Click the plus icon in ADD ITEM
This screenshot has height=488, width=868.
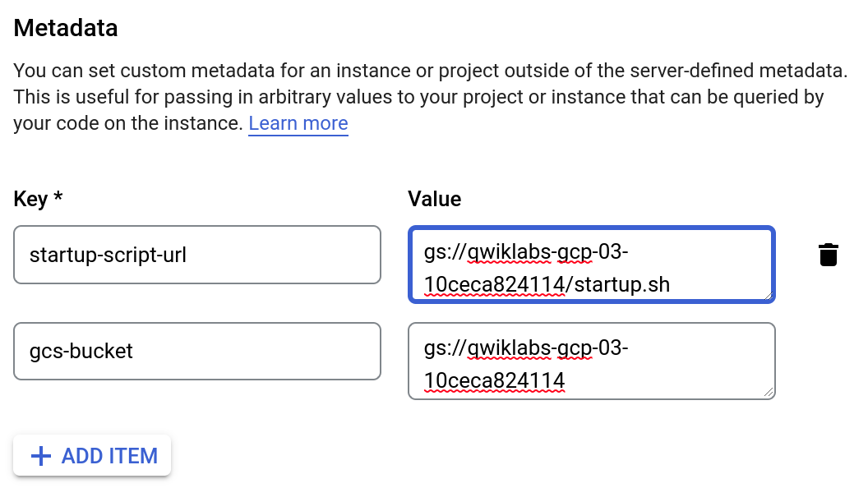point(40,455)
